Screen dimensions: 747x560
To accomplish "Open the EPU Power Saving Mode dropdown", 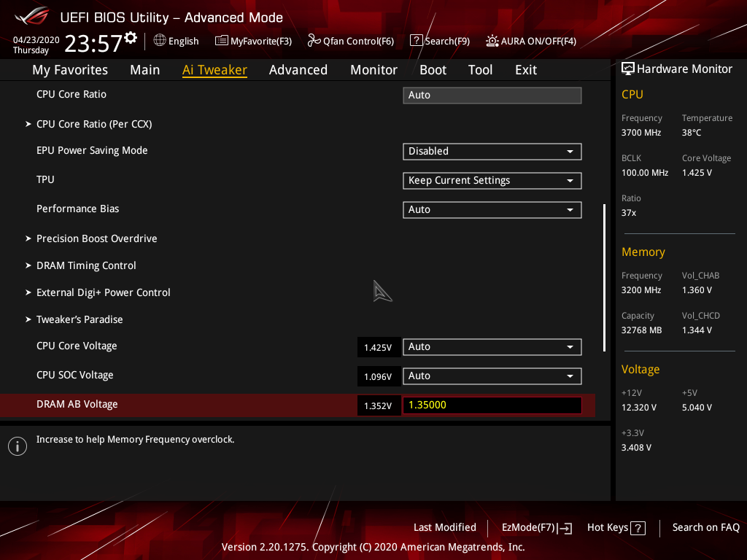I will (492, 152).
